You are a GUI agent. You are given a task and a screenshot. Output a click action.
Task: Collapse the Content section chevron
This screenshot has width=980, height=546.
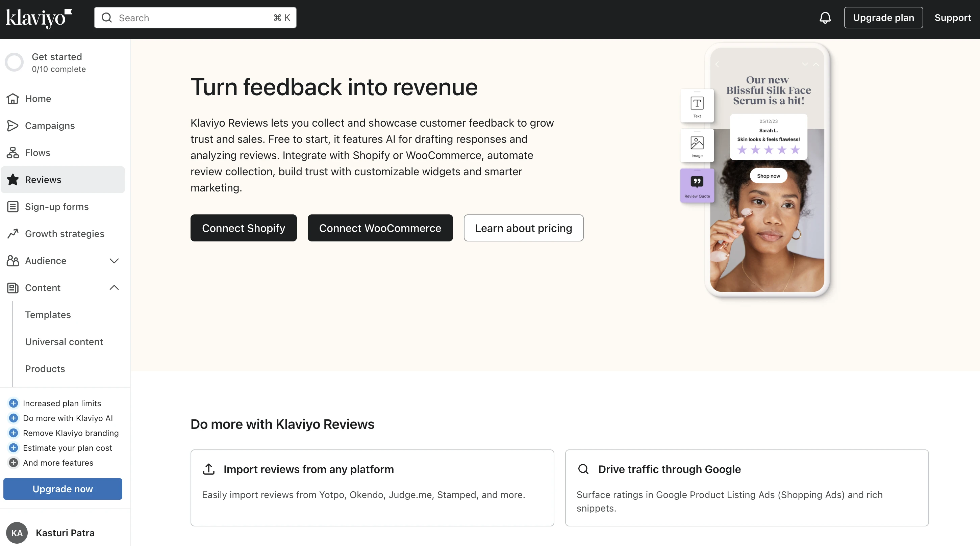pyautogui.click(x=114, y=287)
